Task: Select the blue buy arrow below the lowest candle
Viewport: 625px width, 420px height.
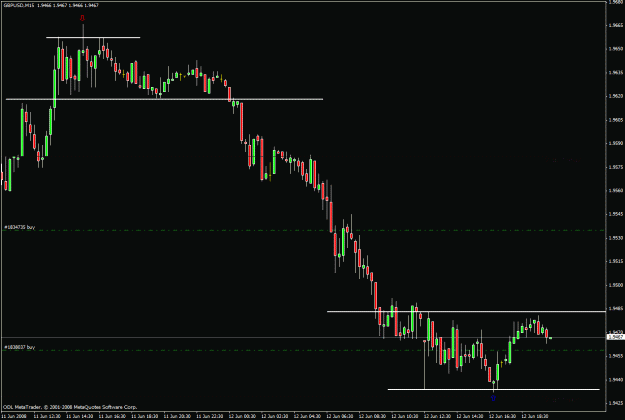Action: [x=493, y=397]
